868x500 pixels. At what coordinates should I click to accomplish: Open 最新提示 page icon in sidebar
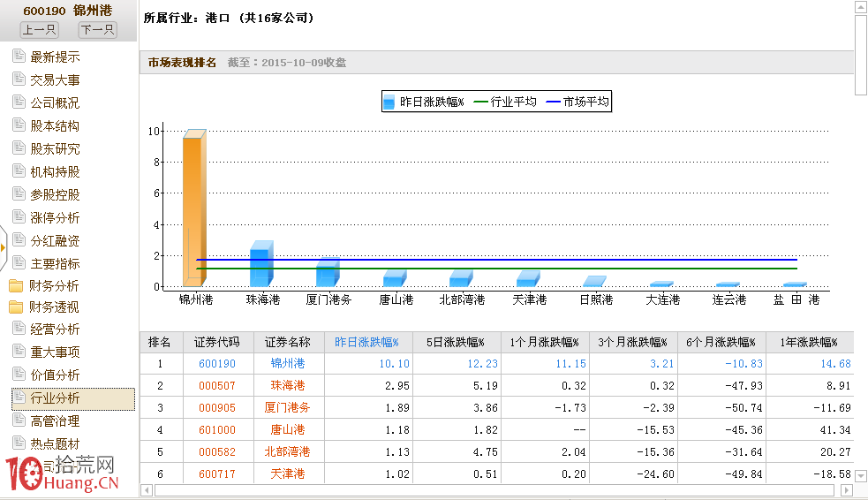(x=19, y=56)
